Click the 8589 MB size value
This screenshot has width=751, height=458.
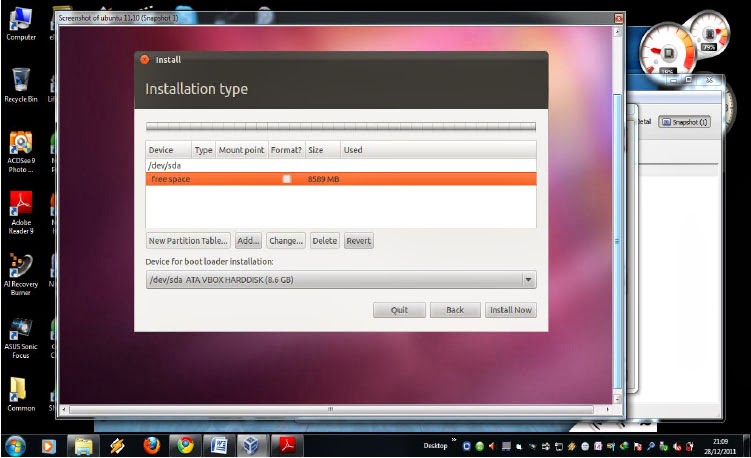tap(323, 179)
